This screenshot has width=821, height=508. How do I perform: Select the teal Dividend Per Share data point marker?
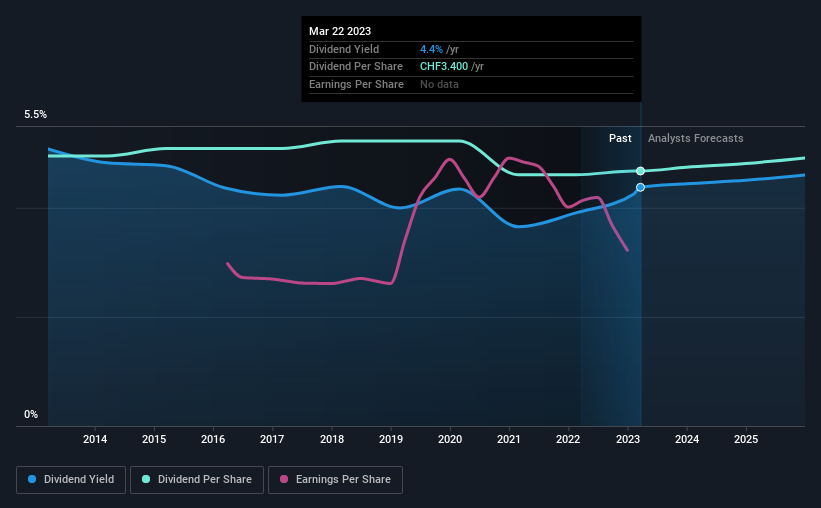click(x=640, y=171)
